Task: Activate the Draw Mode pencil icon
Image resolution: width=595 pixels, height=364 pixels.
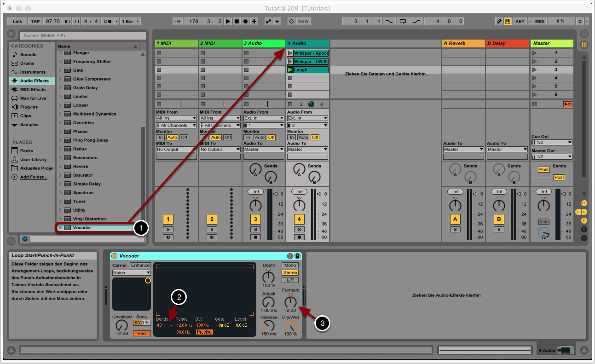Action: point(499,22)
